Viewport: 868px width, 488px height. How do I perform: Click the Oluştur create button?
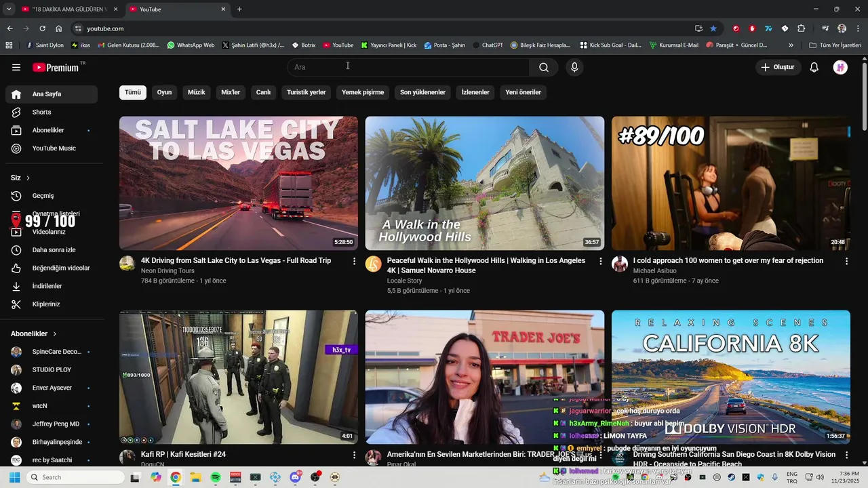click(778, 67)
